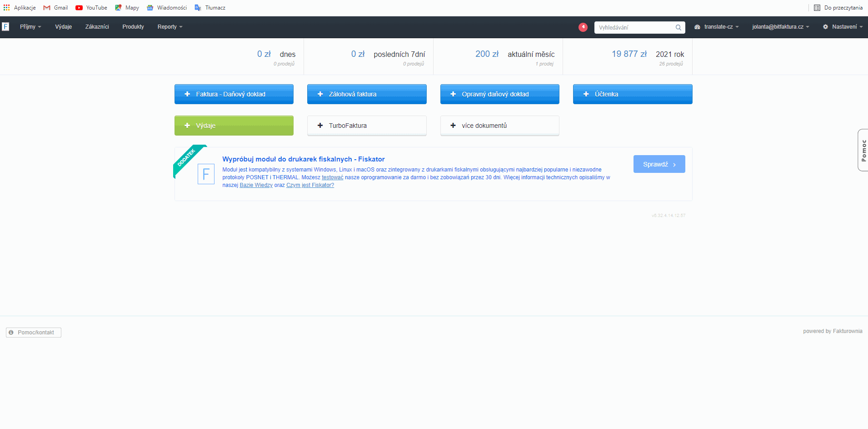
Task: Go to Zákazníci in navigation bar
Action: 97,27
